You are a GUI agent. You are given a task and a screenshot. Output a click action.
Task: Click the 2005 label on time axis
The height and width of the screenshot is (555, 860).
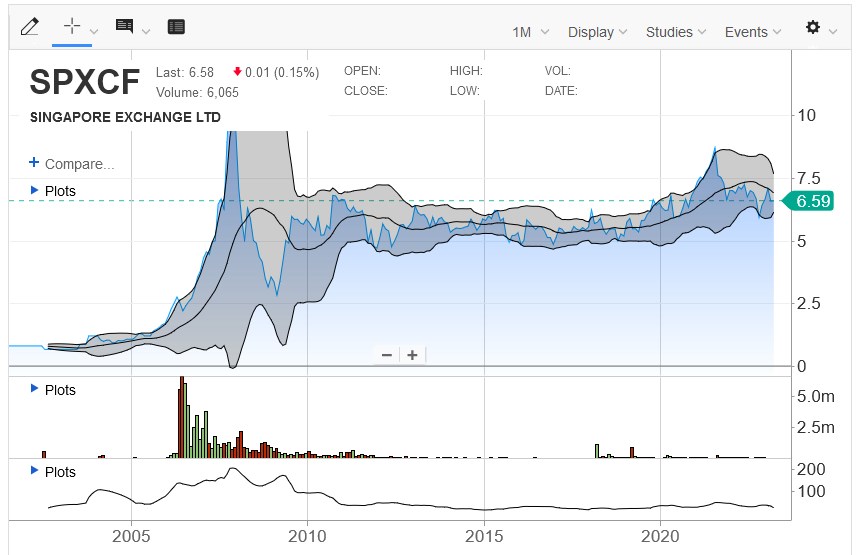pyautogui.click(x=131, y=536)
